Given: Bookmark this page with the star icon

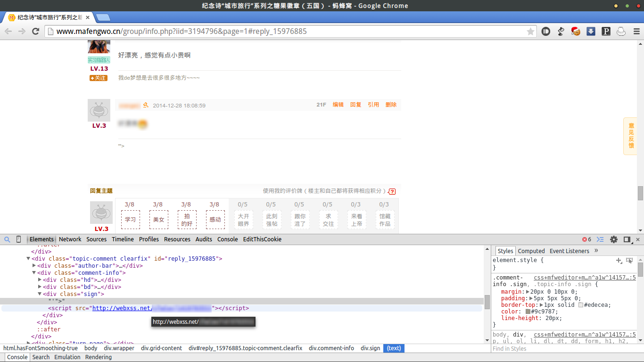Looking at the screenshot, I should point(531,32).
